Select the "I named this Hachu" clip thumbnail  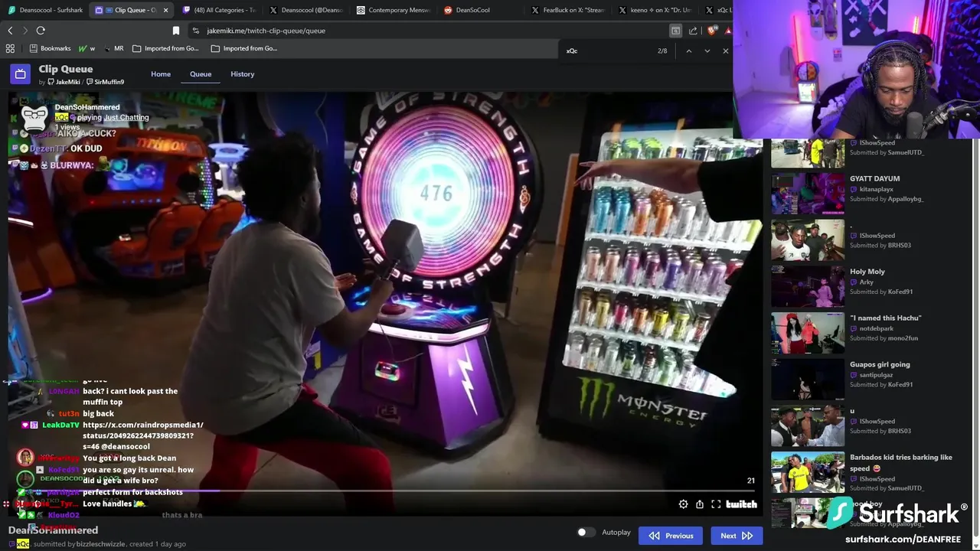pos(808,333)
